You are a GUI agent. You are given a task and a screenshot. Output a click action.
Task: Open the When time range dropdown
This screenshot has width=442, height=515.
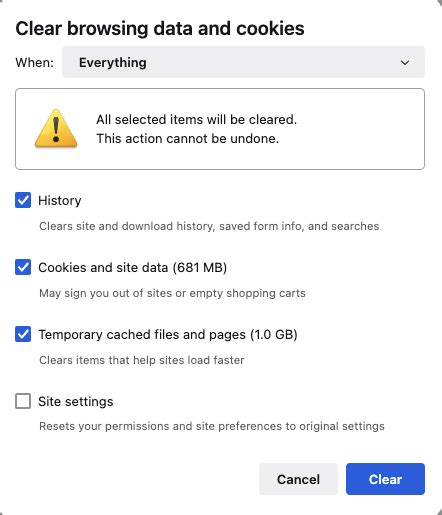[x=243, y=62]
